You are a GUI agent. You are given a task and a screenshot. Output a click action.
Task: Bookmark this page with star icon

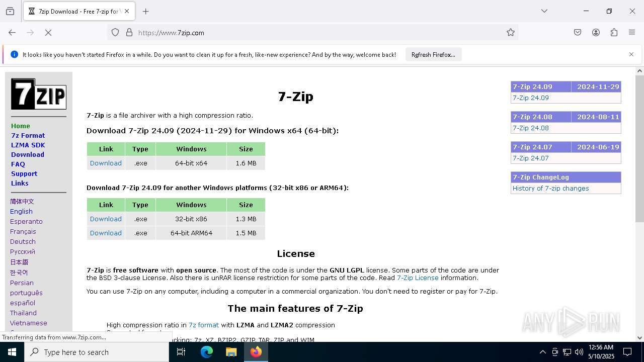coord(511,33)
